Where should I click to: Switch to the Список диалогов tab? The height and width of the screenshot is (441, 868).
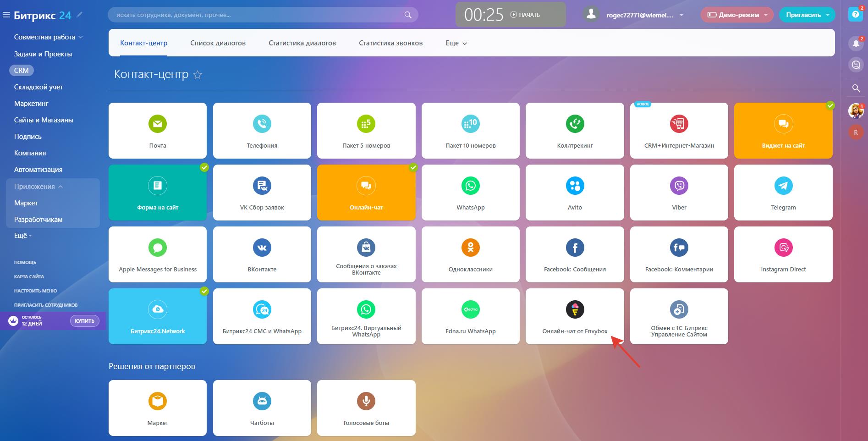pyautogui.click(x=218, y=43)
